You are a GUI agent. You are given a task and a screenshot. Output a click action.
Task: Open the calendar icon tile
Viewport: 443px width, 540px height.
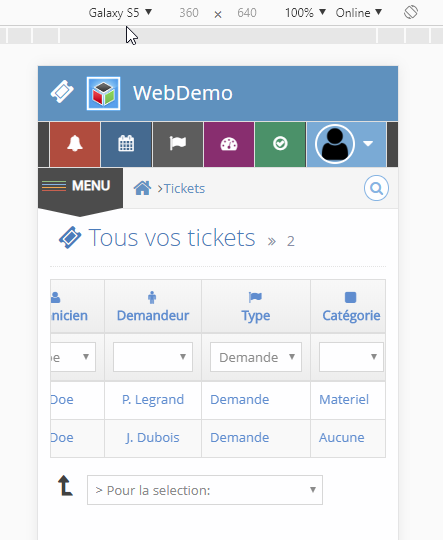pyautogui.click(x=126, y=144)
